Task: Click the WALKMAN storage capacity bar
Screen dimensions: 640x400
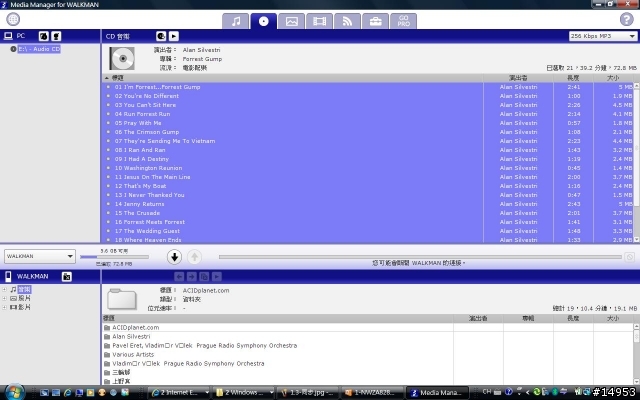Action: click(x=114, y=257)
